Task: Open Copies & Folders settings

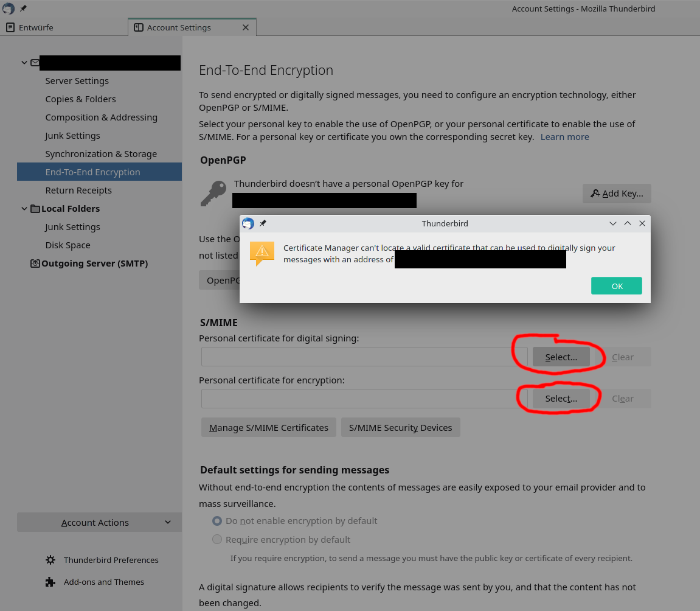Action: click(x=80, y=99)
